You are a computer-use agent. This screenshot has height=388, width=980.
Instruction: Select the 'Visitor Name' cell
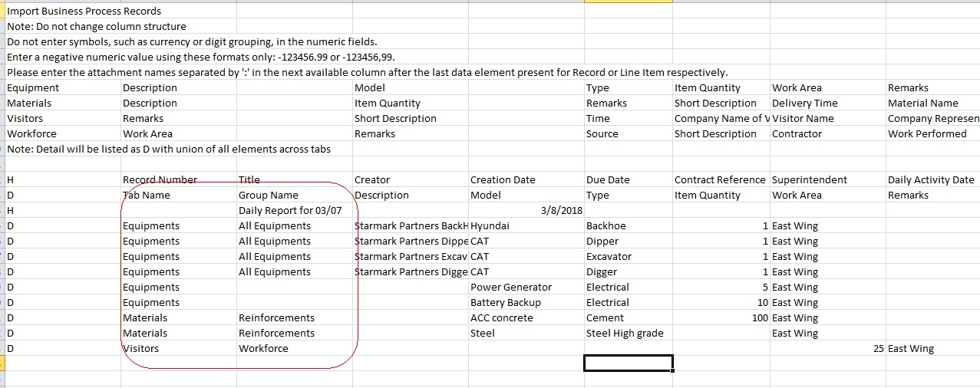pyautogui.click(x=828, y=118)
